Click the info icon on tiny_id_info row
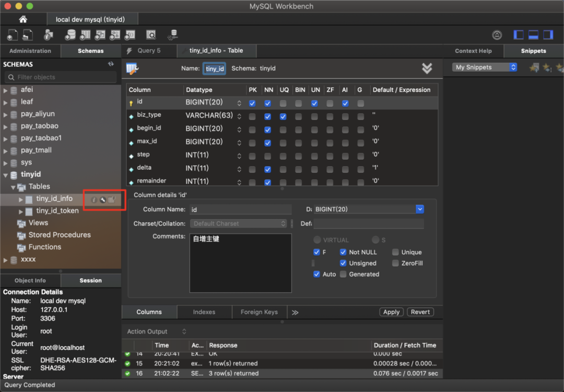Screen dimensions: 564x392 click(x=94, y=199)
